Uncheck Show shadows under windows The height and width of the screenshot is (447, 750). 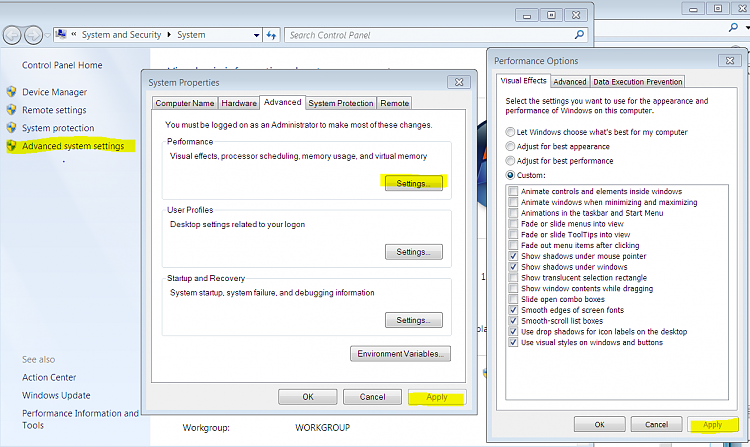tap(513, 267)
